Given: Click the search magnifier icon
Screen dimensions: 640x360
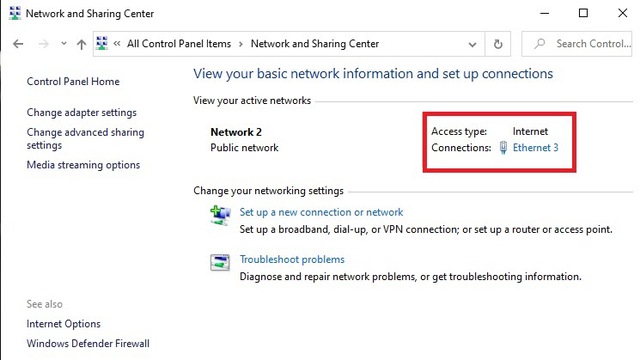Looking at the screenshot, I should [540, 44].
